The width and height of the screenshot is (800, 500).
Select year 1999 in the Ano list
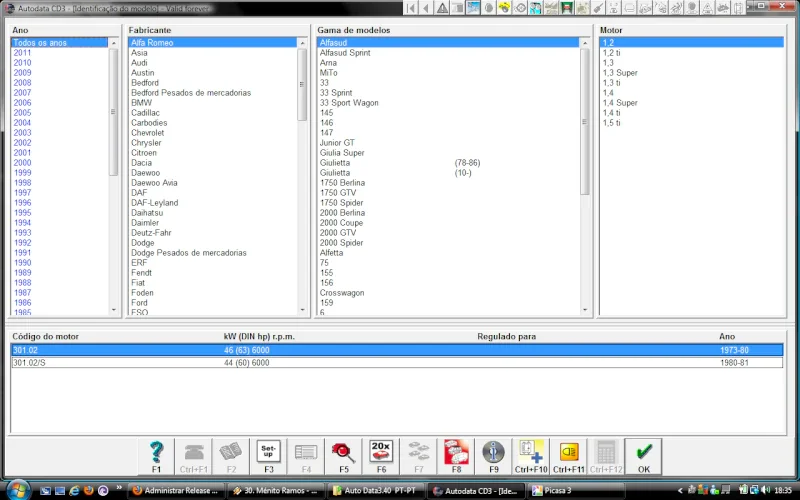pos(22,172)
